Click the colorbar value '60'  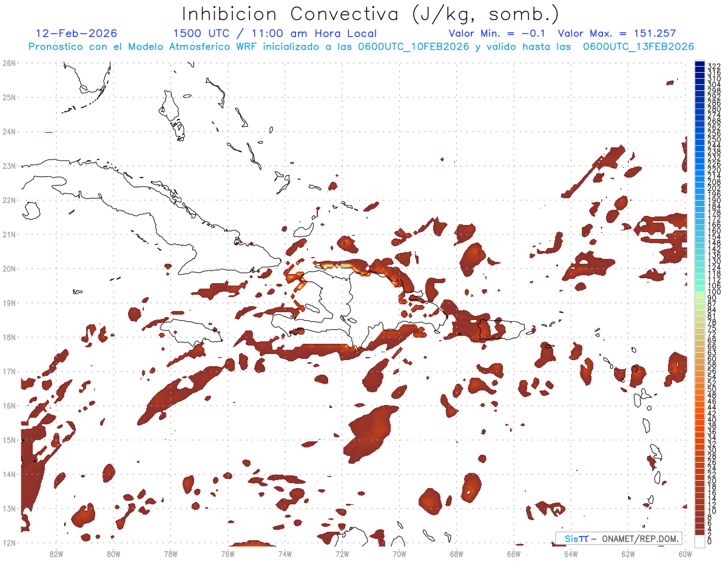pyautogui.click(x=712, y=358)
